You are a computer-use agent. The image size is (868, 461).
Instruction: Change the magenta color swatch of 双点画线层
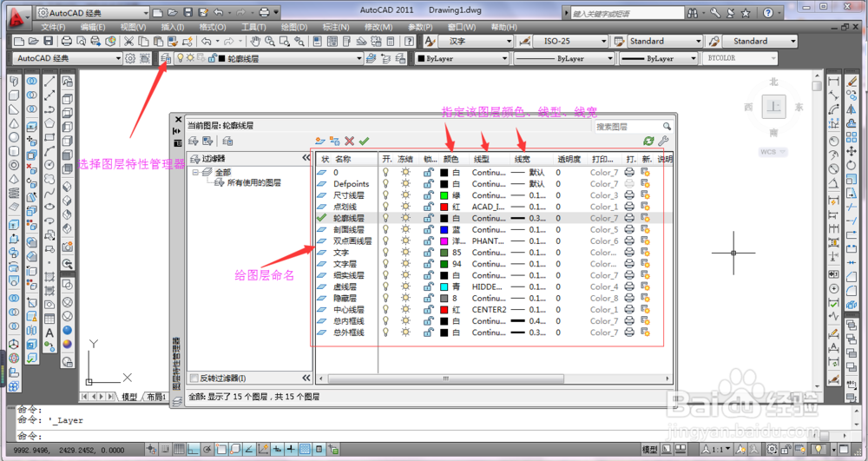coord(444,241)
